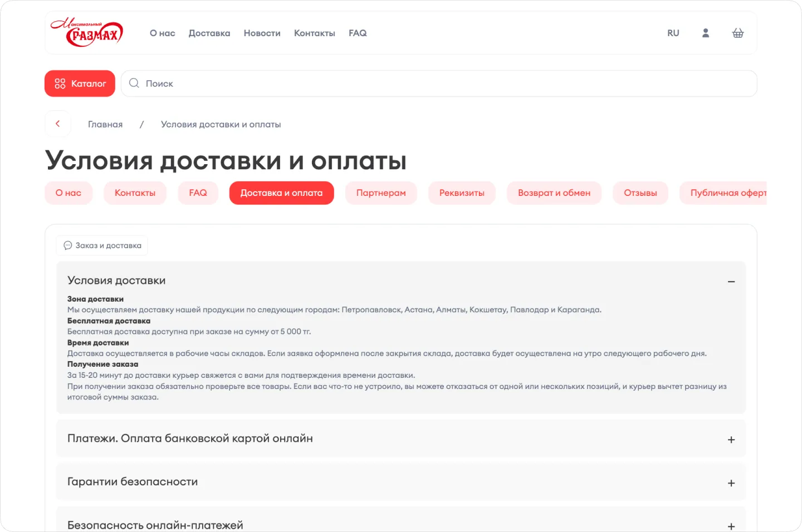802x532 pixels.
Task: Click the back chevron in the breadcrumb
Action: (x=58, y=124)
